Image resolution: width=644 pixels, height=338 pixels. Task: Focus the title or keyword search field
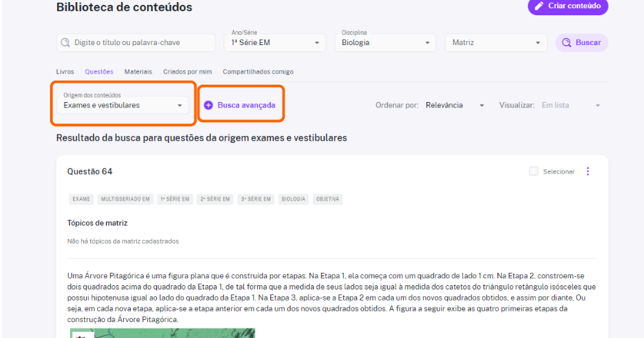(x=135, y=42)
